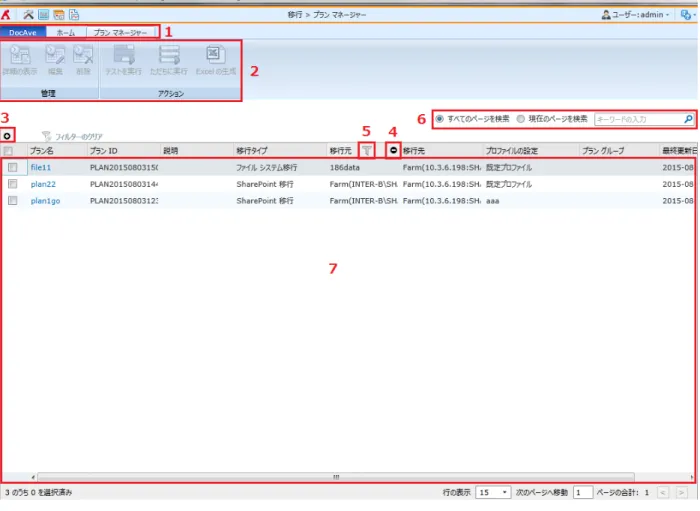Open the report document icon in top toolbar
The image size is (700, 511).
tap(74, 15)
